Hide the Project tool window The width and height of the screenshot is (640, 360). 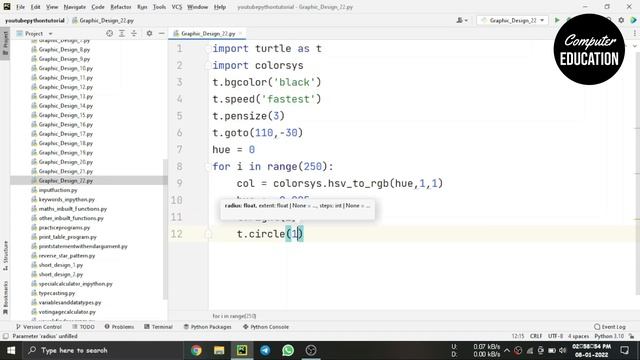(162, 33)
